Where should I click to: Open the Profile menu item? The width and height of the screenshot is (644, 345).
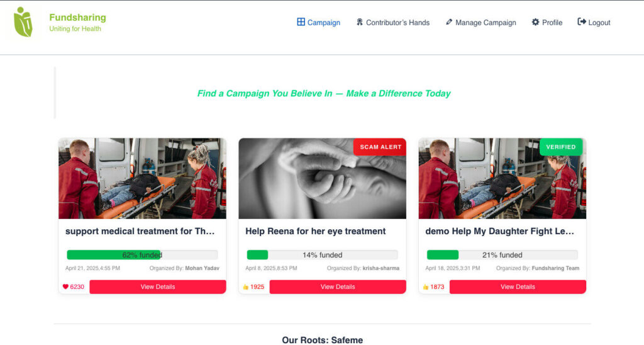(552, 23)
